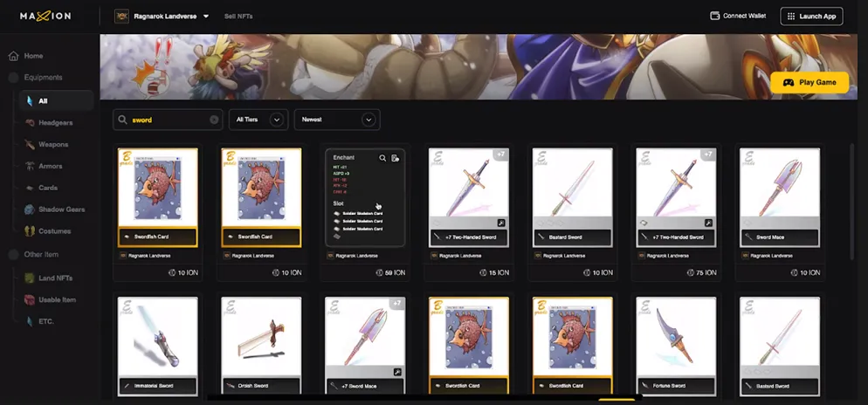The width and height of the screenshot is (868, 405).
Task: Click the 15 ION price text
Action: 499,273
